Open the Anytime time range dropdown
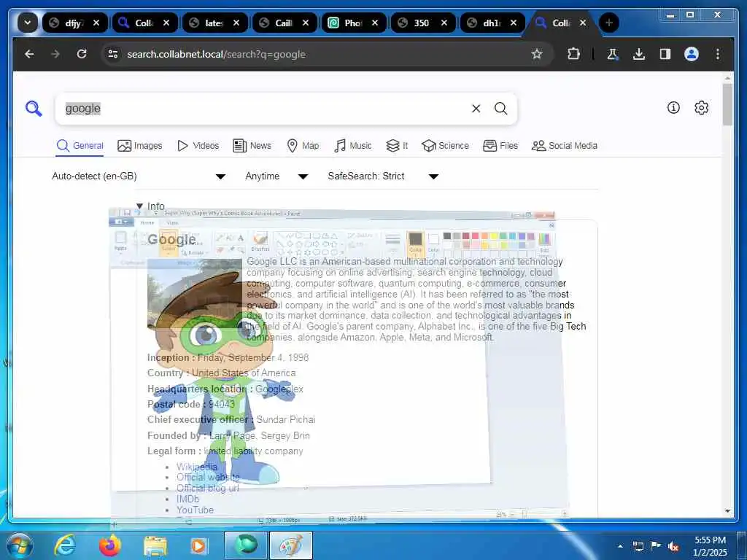Screen dimensions: 747x560 coord(276,176)
